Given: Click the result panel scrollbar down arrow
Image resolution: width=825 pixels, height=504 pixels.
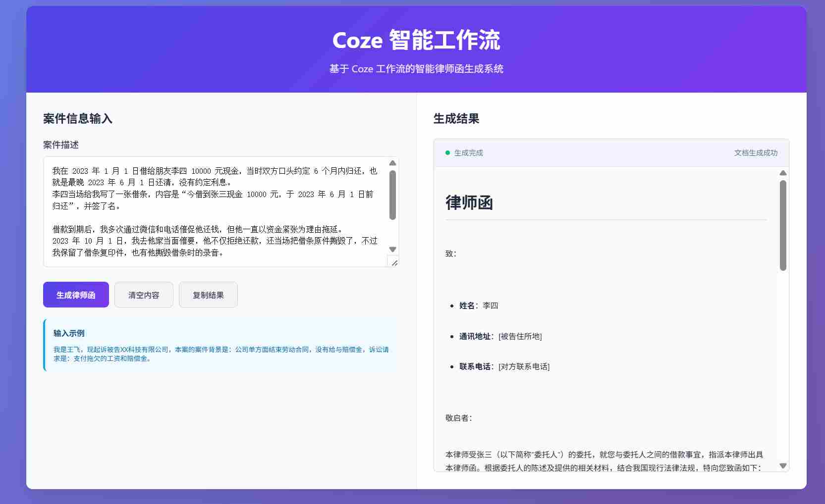Looking at the screenshot, I should [783, 466].
